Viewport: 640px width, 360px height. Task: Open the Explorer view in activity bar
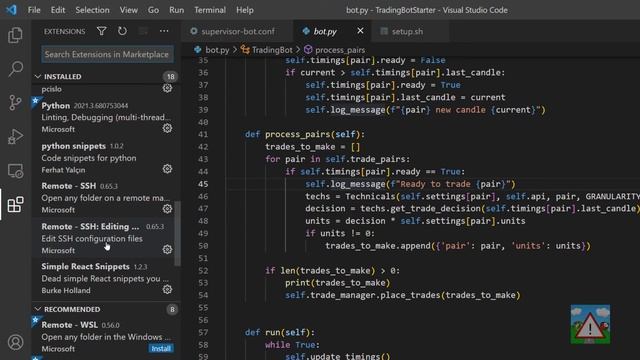click(x=16, y=35)
